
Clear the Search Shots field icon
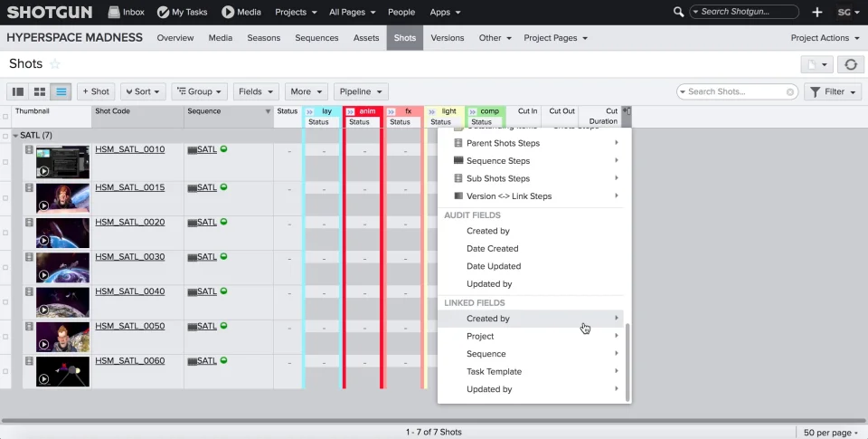coord(790,92)
